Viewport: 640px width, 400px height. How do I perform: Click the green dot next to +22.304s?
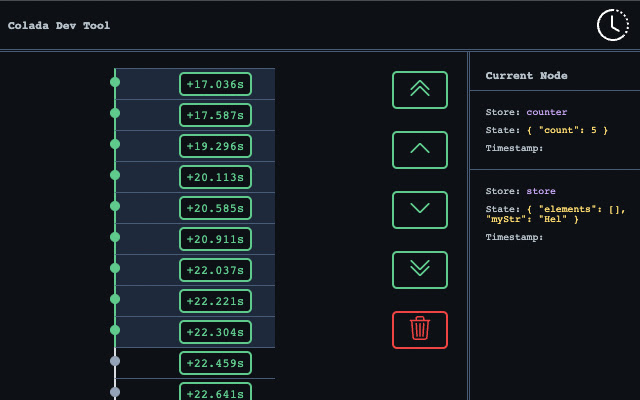pos(115,330)
